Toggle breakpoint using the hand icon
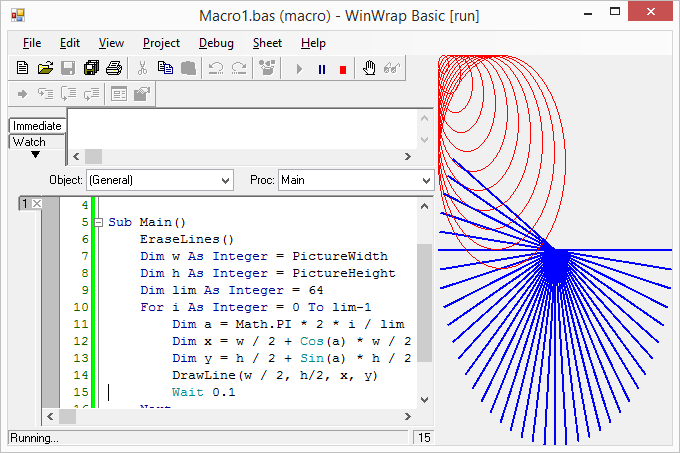This screenshot has width=680, height=453. pyautogui.click(x=369, y=68)
